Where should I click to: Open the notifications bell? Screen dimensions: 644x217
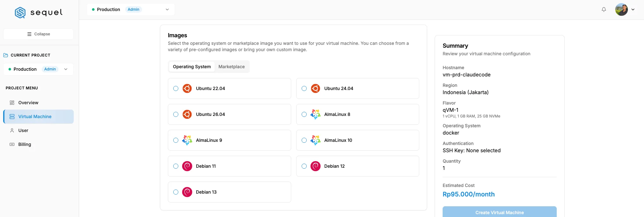click(604, 9)
